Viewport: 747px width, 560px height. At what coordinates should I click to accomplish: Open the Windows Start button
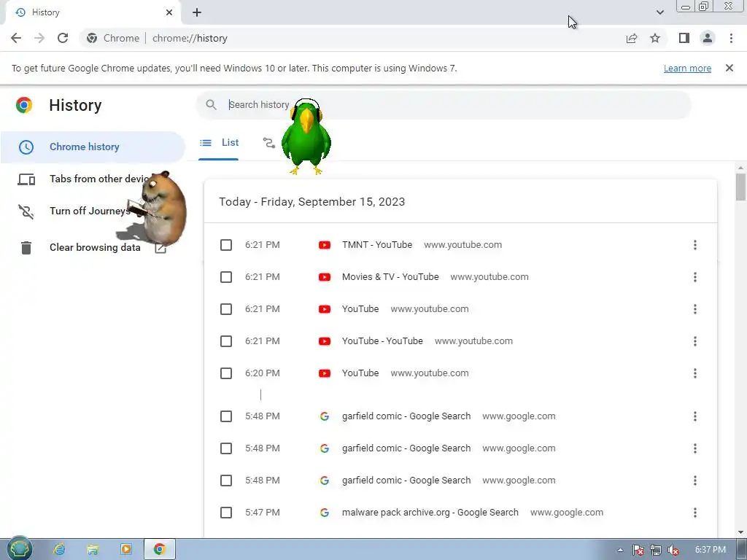coord(19,549)
